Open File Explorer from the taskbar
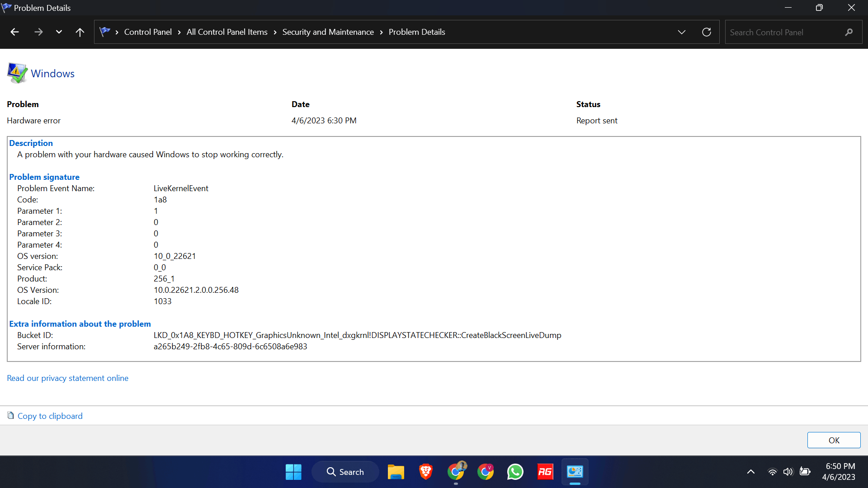 pos(396,471)
